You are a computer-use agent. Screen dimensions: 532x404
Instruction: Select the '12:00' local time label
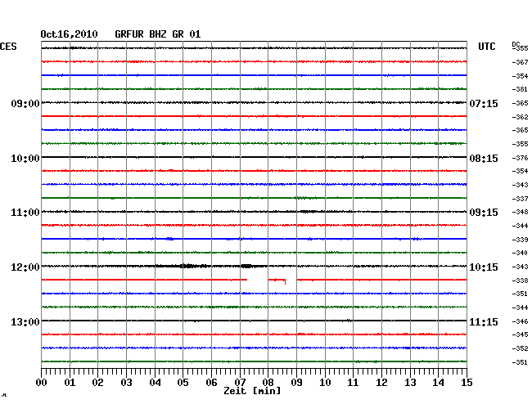25,267
